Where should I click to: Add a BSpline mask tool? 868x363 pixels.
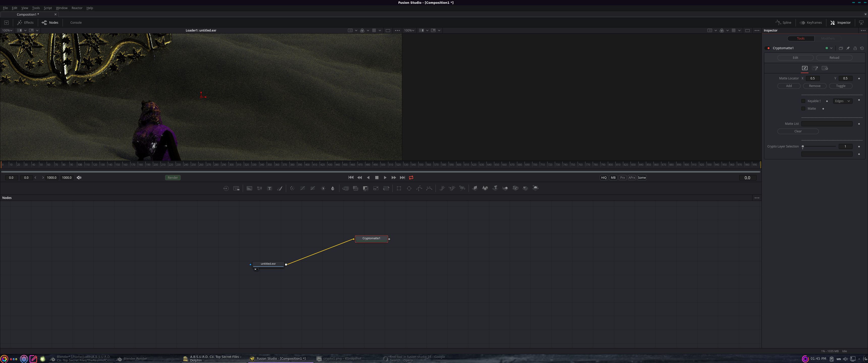point(429,188)
